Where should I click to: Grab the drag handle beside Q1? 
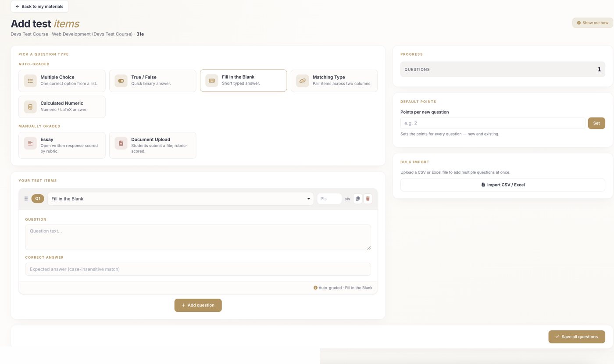pos(26,199)
